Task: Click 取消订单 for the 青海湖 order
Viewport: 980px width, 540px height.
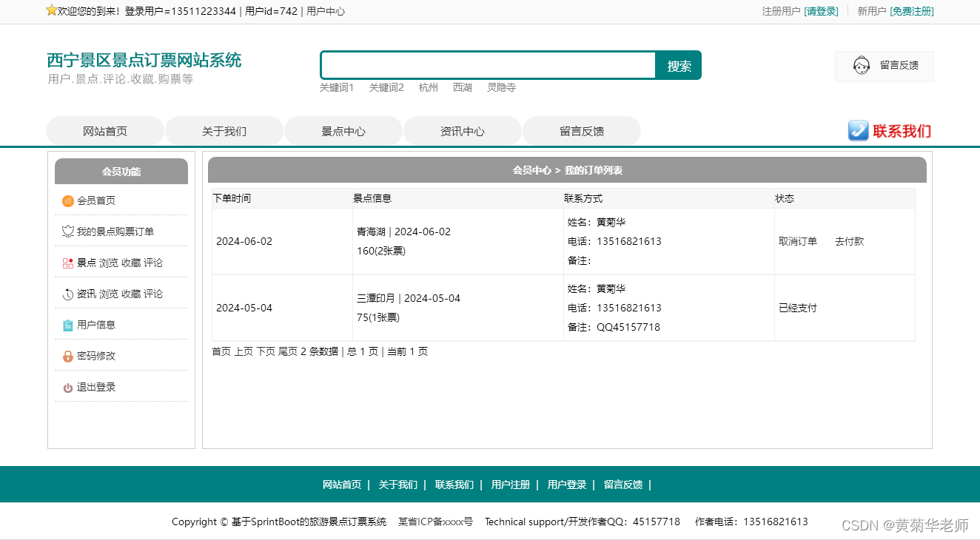Action: pyautogui.click(x=798, y=241)
